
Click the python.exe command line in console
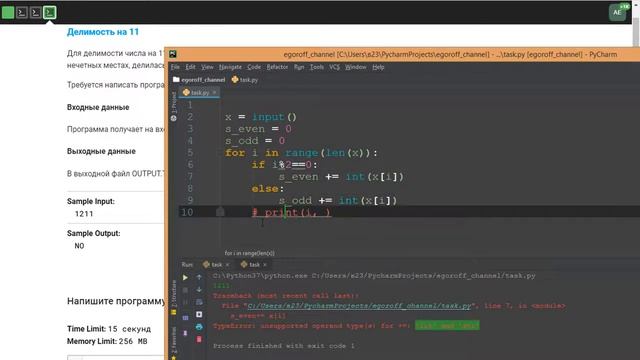click(374, 276)
